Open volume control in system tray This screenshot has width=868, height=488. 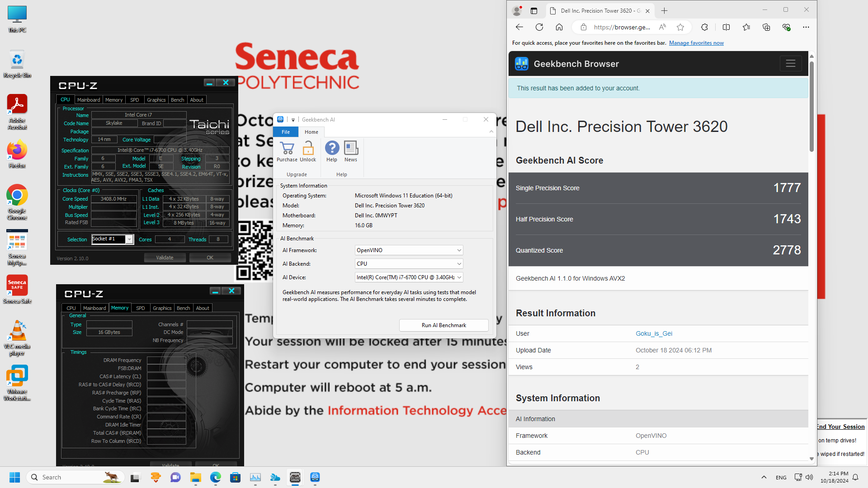809,477
